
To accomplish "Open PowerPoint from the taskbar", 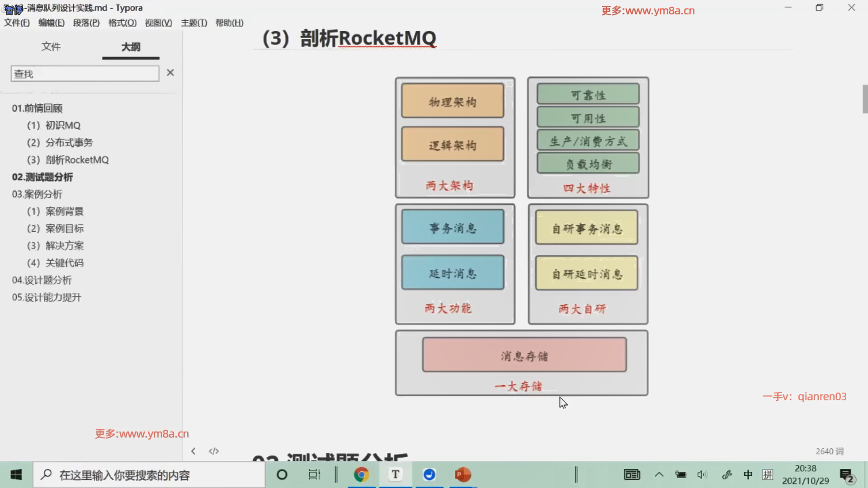I will point(462,474).
